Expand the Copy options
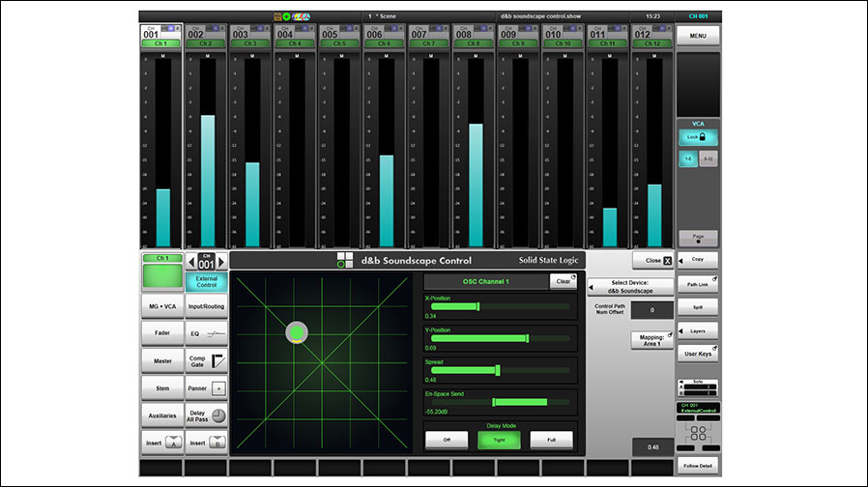Viewport: 868px width, 487px height. pyautogui.click(x=698, y=260)
